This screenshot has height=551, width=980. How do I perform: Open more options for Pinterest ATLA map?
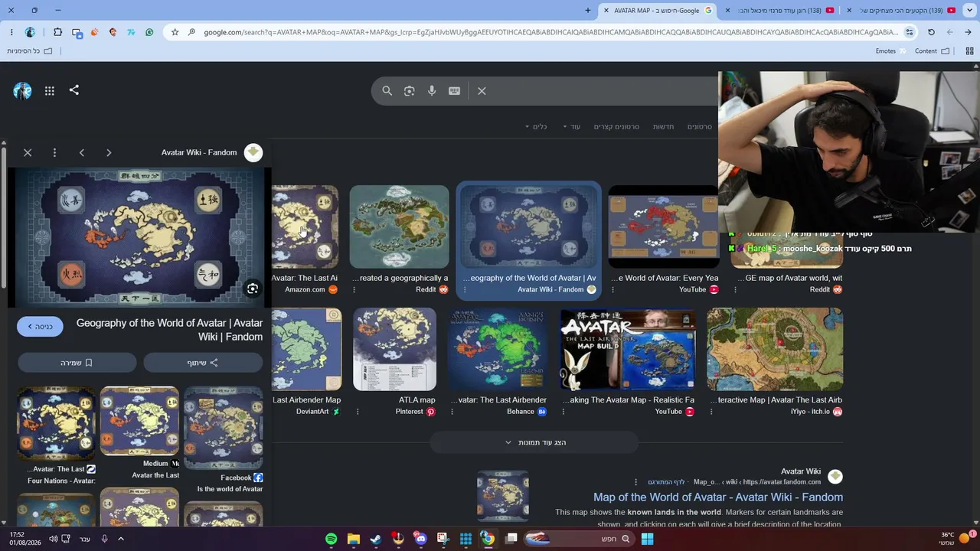coord(357,412)
